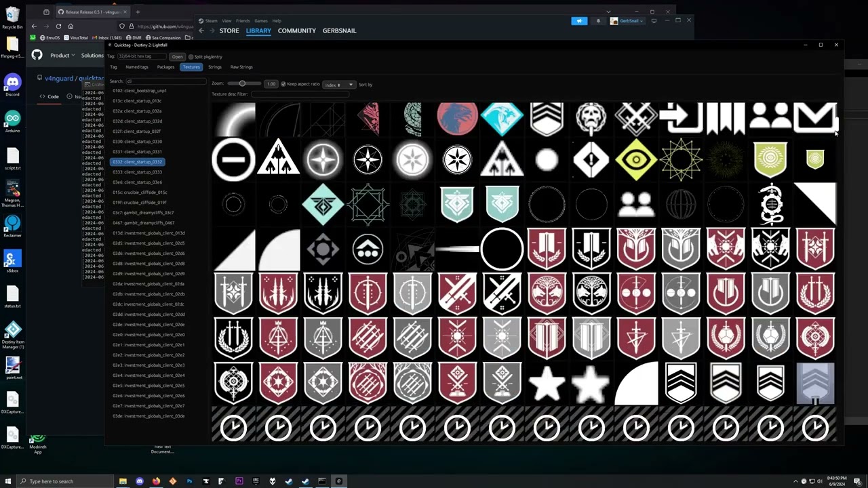
Task: Select package 013d: investment_globals_client_013d
Action: [x=149, y=233]
